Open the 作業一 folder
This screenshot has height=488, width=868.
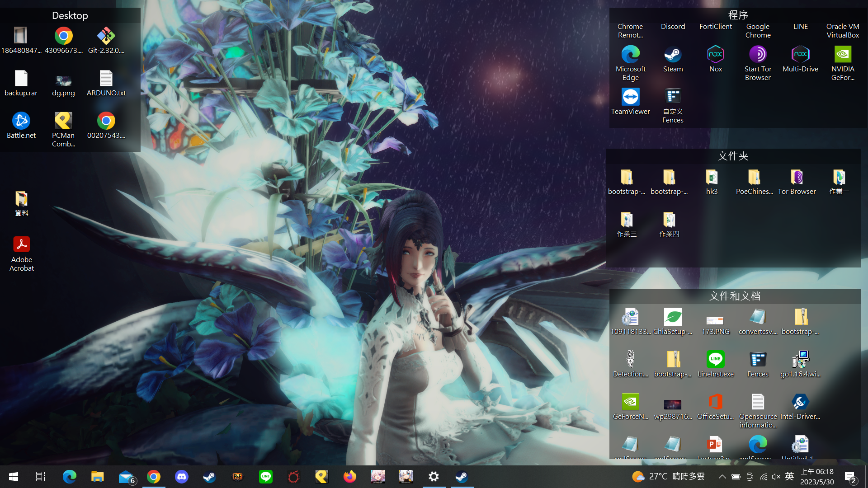point(839,182)
